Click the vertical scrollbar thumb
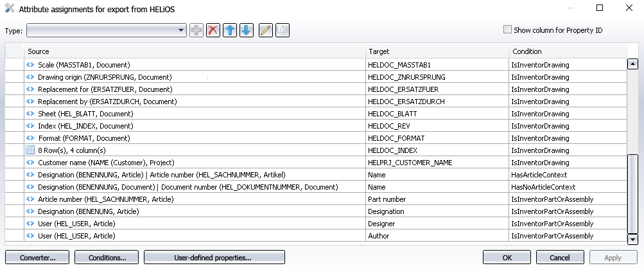Screen dimensions: 644x268 (633, 194)
